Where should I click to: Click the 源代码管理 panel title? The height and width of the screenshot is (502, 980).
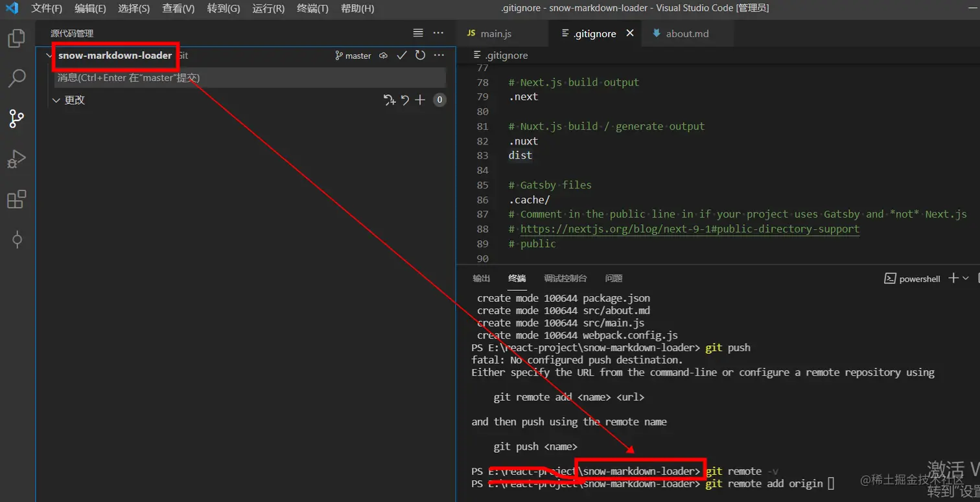[73, 33]
